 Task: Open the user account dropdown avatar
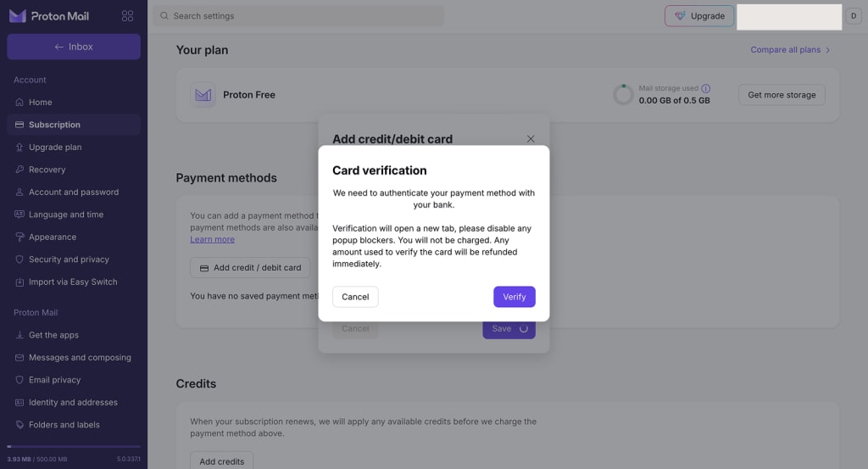(x=853, y=16)
